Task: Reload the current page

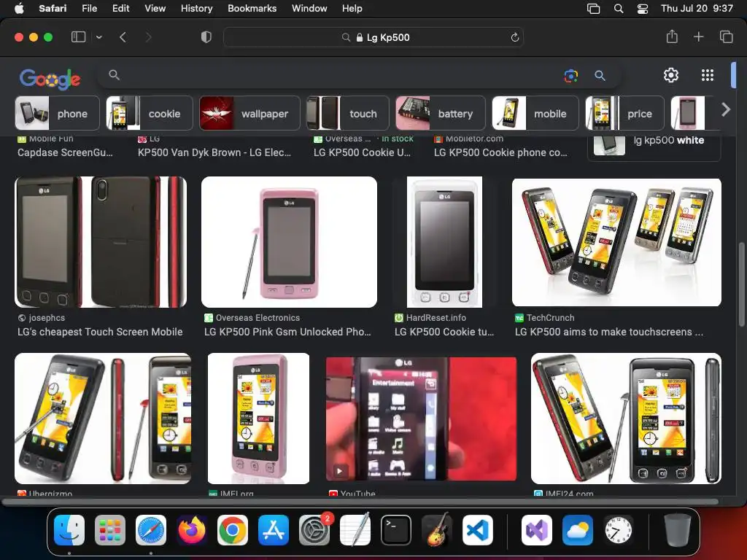Action: (514, 37)
